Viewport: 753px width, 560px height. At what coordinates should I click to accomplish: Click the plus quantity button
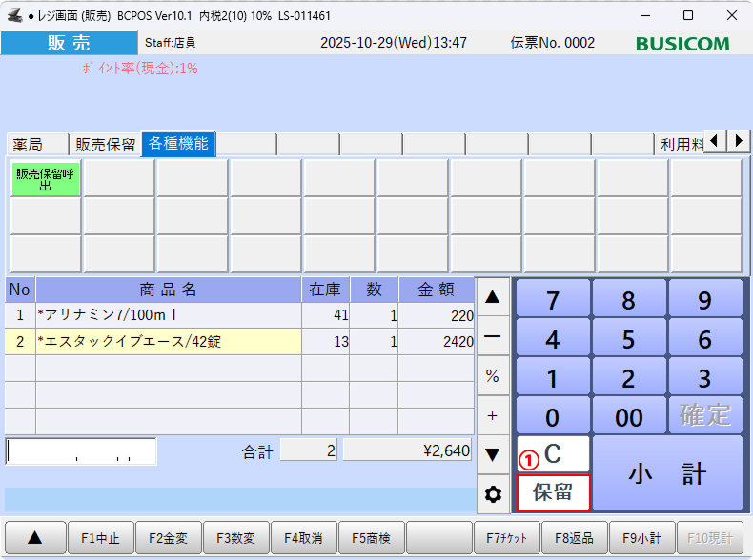tap(493, 415)
